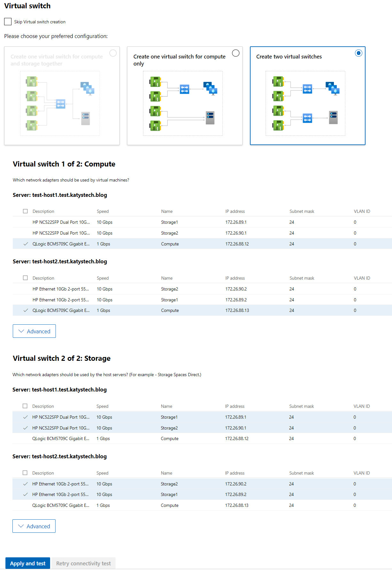The height and width of the screenshot is (573, 392).
Task: Sort Compute test-host1 table by Speed column
Action: [x=103, y=211]
